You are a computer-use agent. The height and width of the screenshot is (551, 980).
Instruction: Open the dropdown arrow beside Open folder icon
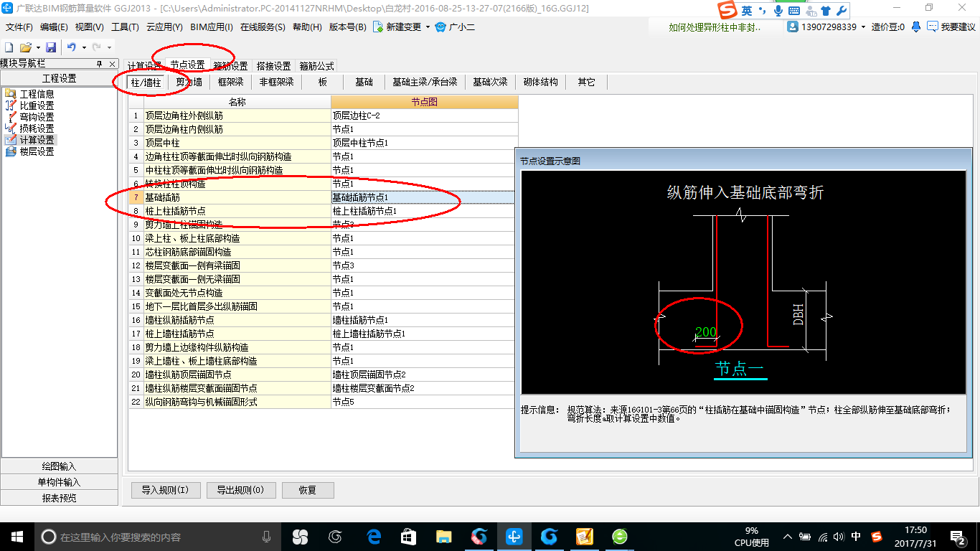37,47
